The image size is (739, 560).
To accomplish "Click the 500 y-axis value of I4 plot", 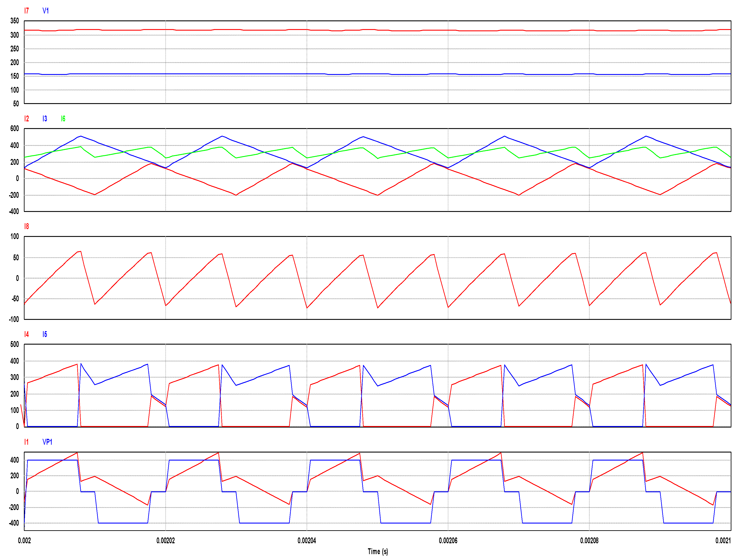I will (x=14, y=344).
